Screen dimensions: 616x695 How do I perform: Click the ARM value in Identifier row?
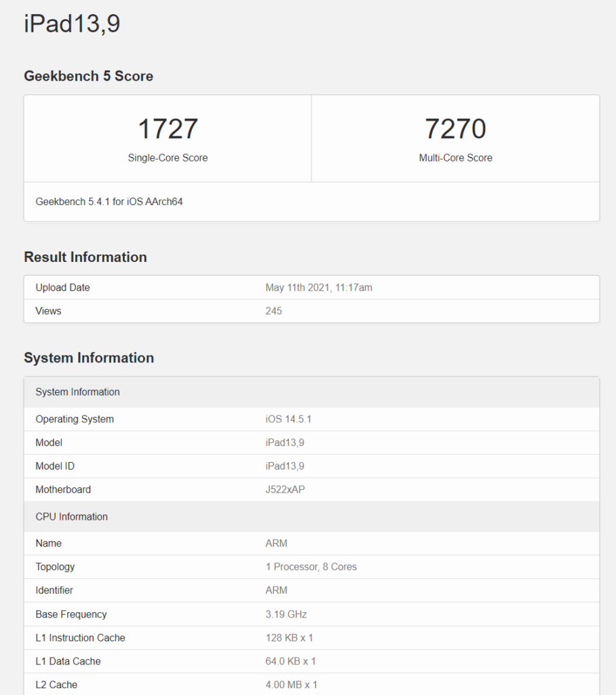tap(276, 590)
